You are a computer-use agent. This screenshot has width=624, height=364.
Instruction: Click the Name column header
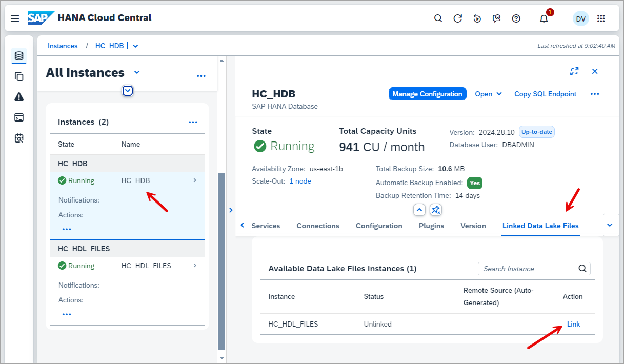coord(131,144)
